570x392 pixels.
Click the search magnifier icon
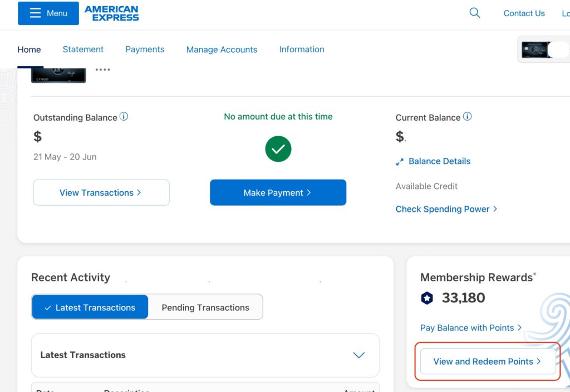(475, 13)
